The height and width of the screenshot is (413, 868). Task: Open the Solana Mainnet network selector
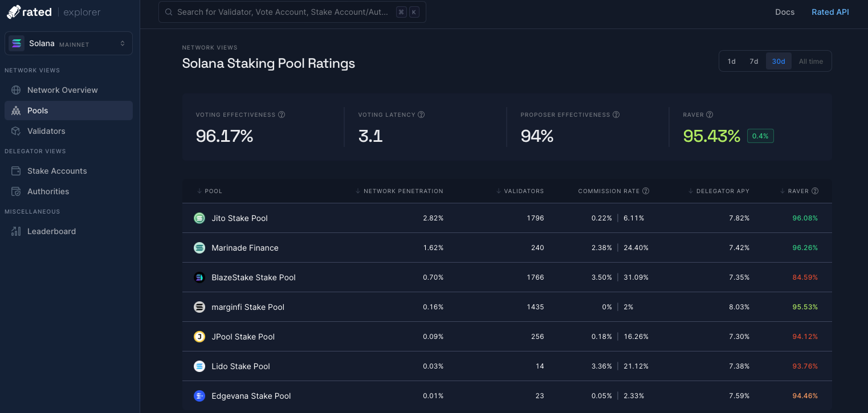pyautogui.click(x=68, y=43)
